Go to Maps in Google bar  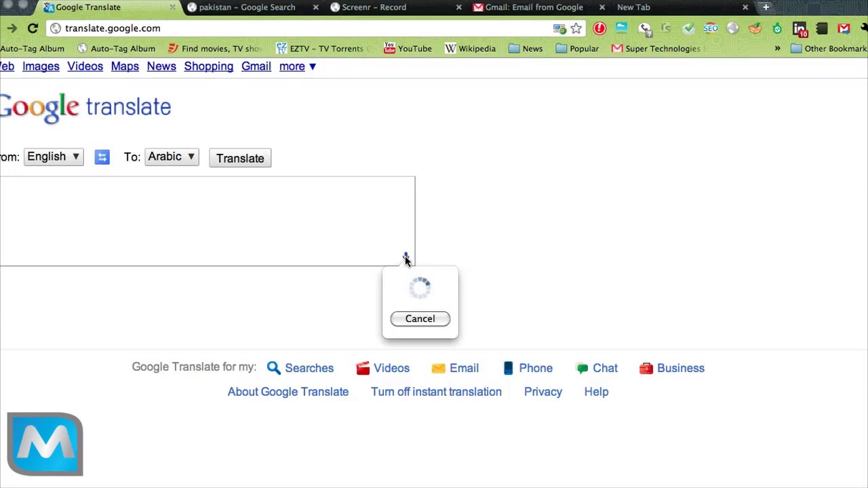[125, 66]
